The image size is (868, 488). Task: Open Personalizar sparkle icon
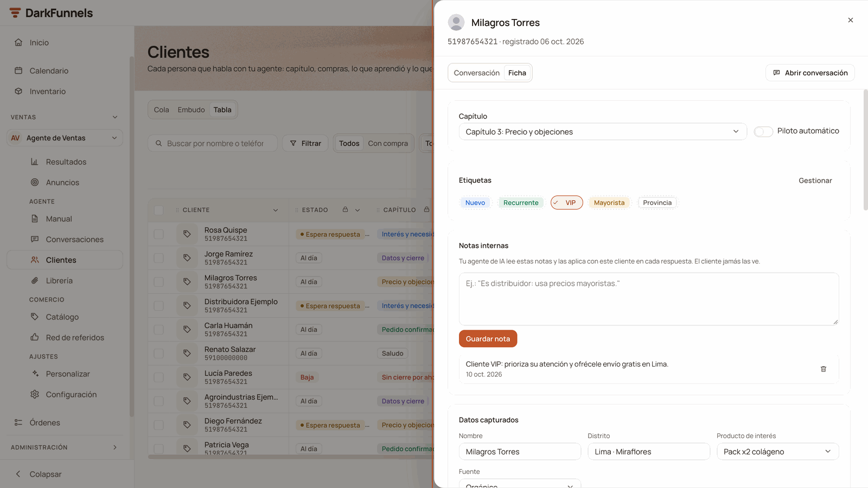35,374
